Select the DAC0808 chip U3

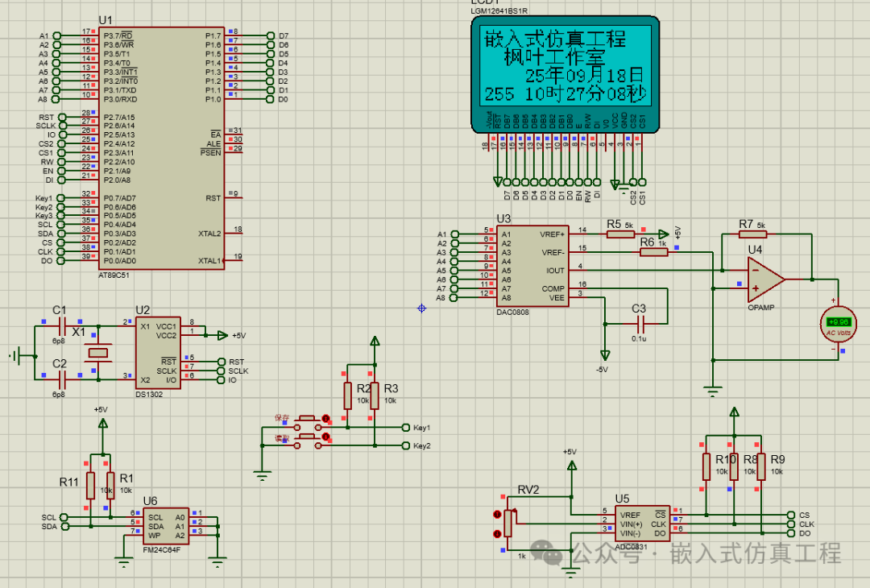click(532, 267)
